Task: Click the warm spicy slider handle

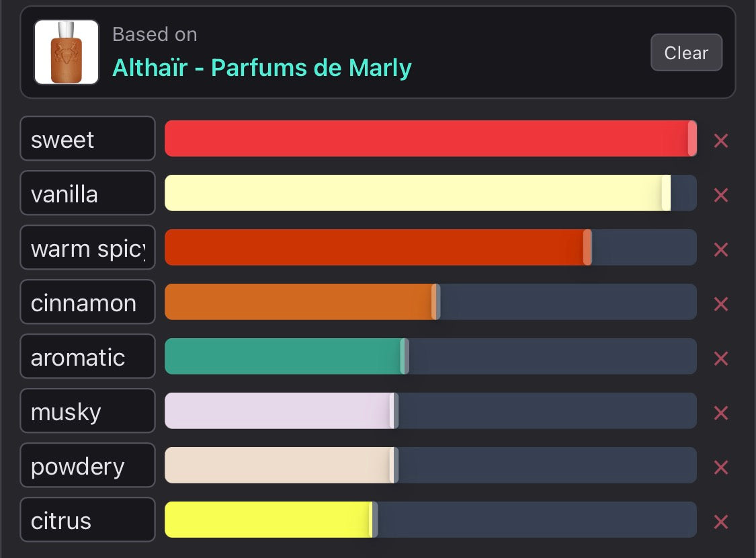Action: coord(587,247)
